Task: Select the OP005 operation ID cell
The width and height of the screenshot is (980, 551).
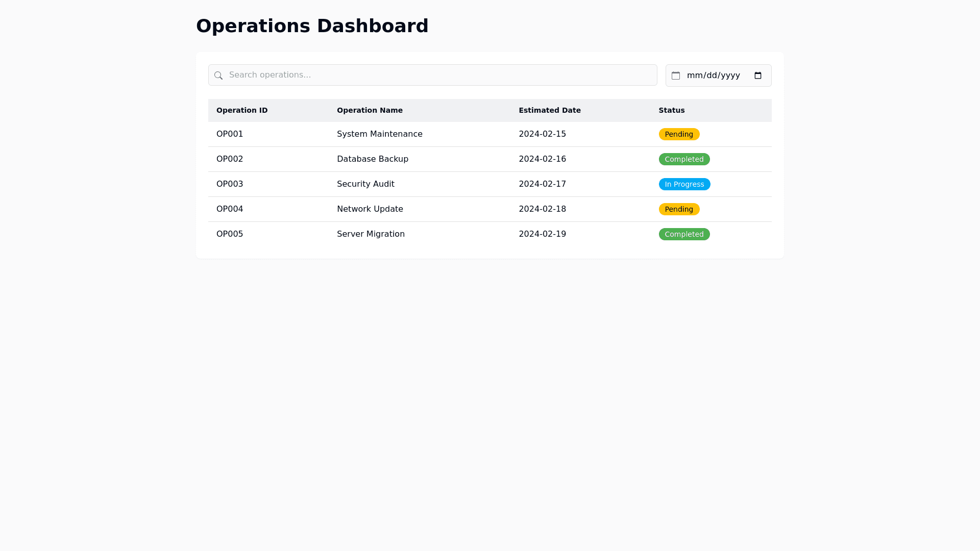Action: pyautogui.click(x=230, y=234)
